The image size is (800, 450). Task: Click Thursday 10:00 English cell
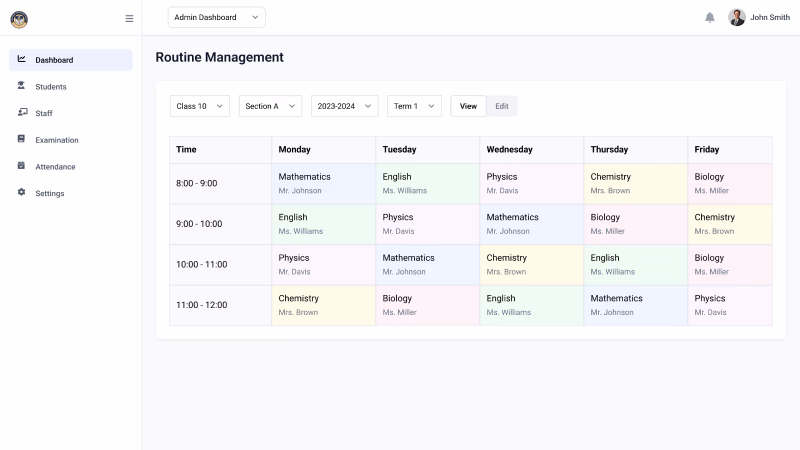coord(636,265)
